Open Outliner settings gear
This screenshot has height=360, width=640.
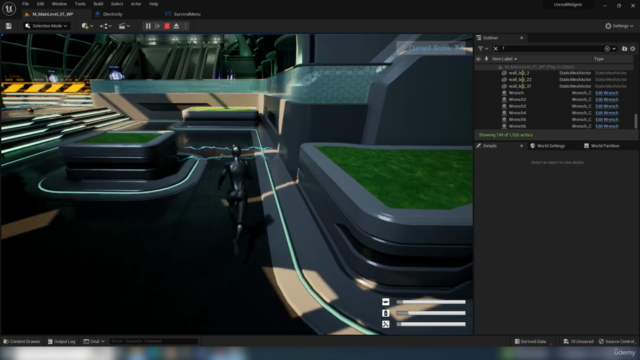coord(633,49)
